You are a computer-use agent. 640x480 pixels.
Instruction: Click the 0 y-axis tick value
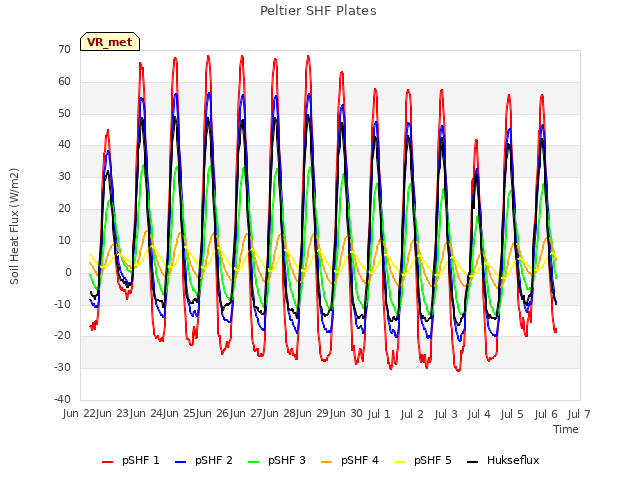point(68,272)
